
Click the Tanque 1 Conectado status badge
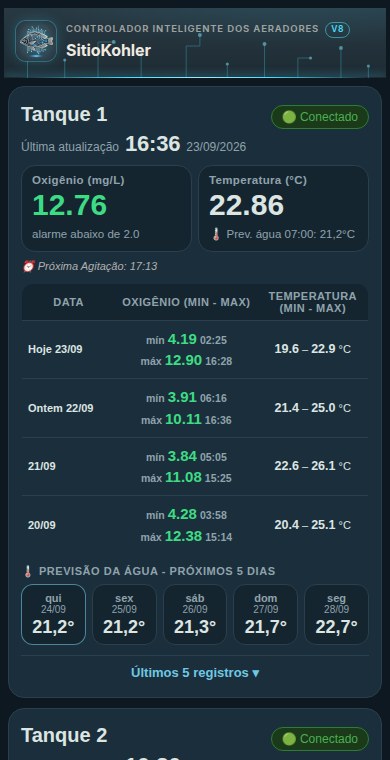(x=320, y=117)
